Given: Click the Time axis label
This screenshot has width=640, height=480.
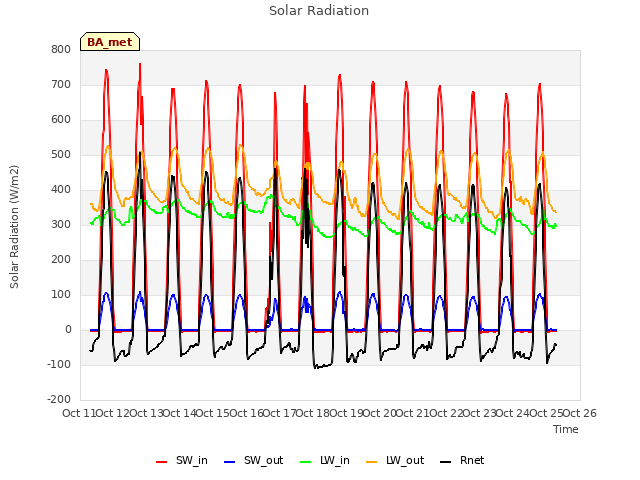Looking at the screenshot, I should (x=566, y=429).
